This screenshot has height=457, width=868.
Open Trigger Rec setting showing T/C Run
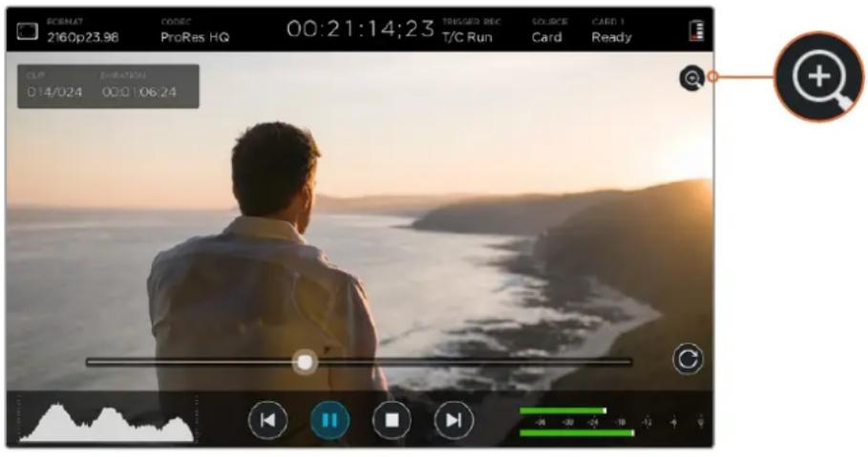[471, 31]
